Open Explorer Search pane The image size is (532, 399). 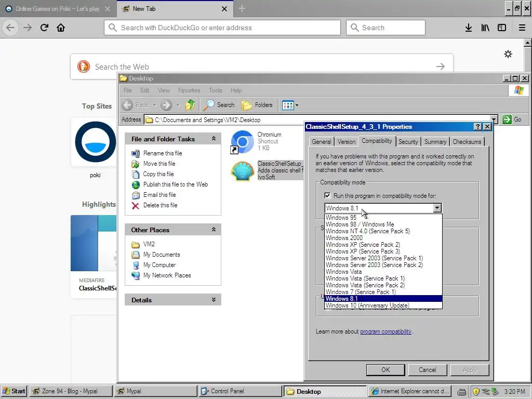[219, 105]
